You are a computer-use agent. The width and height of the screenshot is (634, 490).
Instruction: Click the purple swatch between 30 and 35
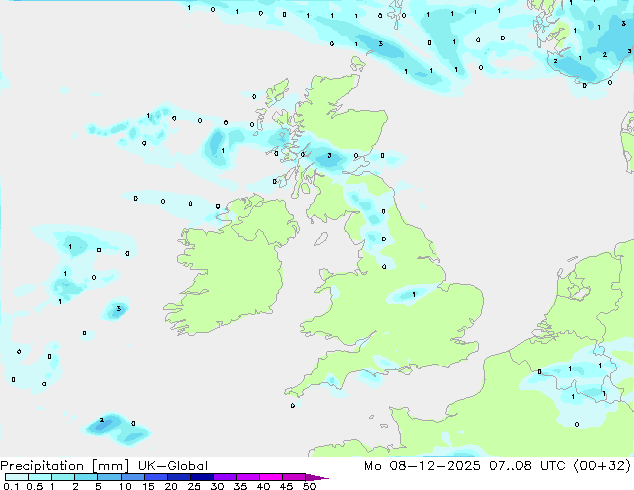224,477
